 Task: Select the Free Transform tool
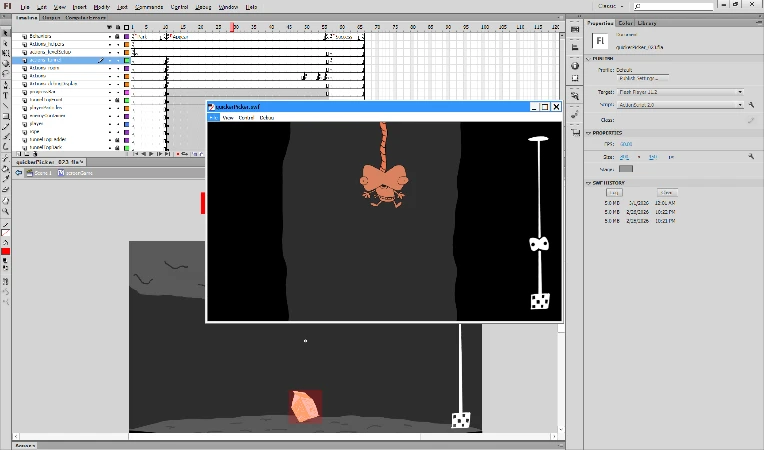(x=5, y=53)
